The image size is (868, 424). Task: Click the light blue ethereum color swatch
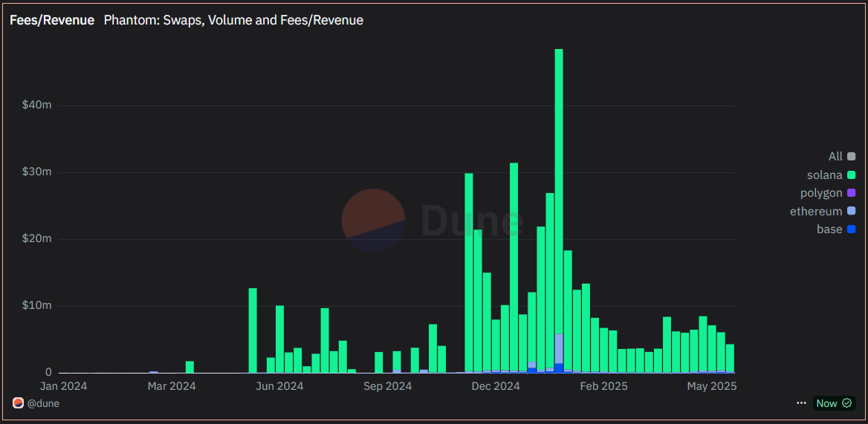click(852, 211)
